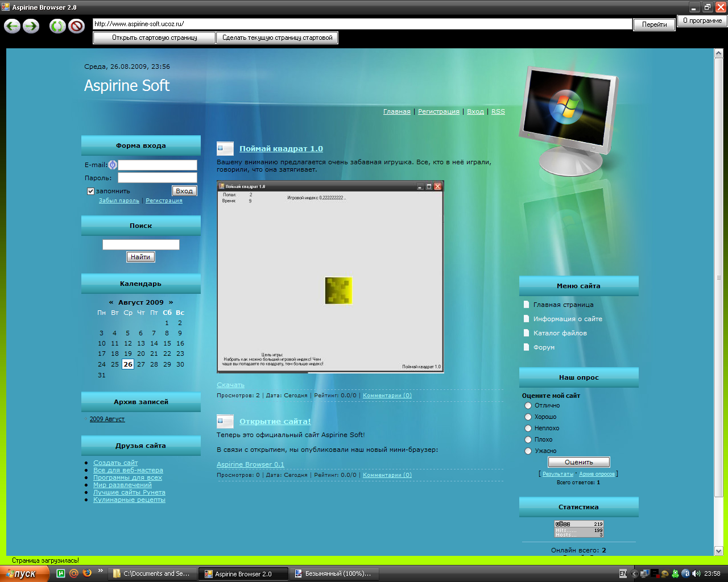
Task: Open the @ mail quick launch icon
Action: pos(73,573)
